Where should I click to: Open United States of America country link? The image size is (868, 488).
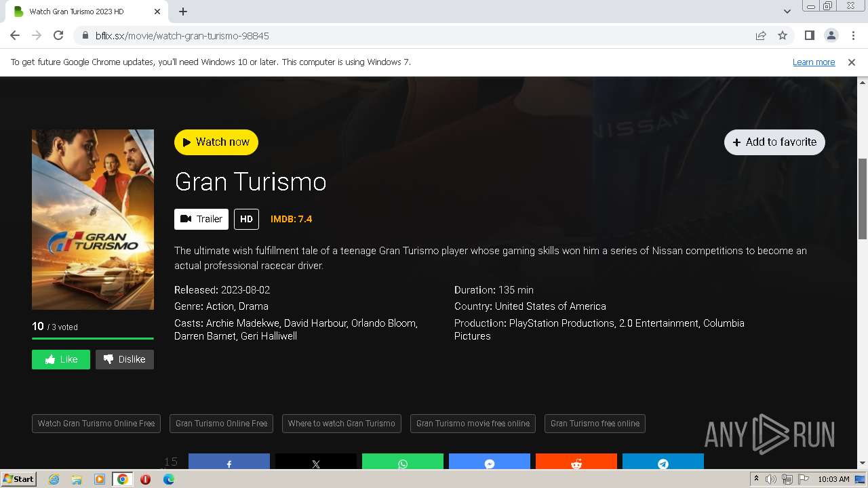click(551, 306)
